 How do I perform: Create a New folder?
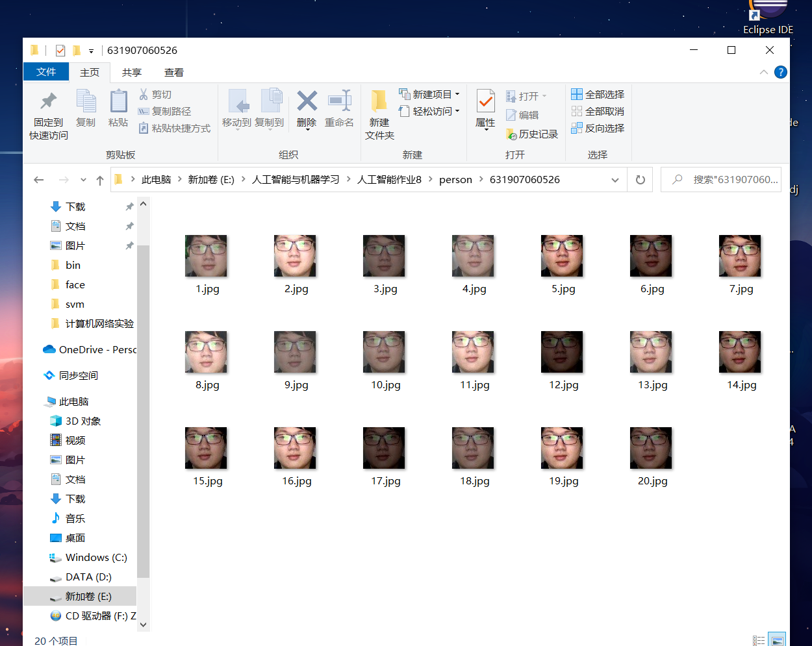point(379,115)
